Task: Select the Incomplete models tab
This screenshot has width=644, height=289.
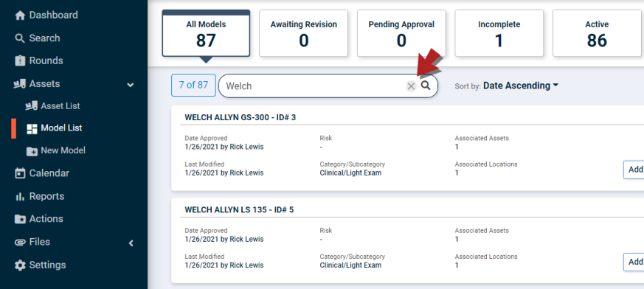Action: [x=499, y=33]
